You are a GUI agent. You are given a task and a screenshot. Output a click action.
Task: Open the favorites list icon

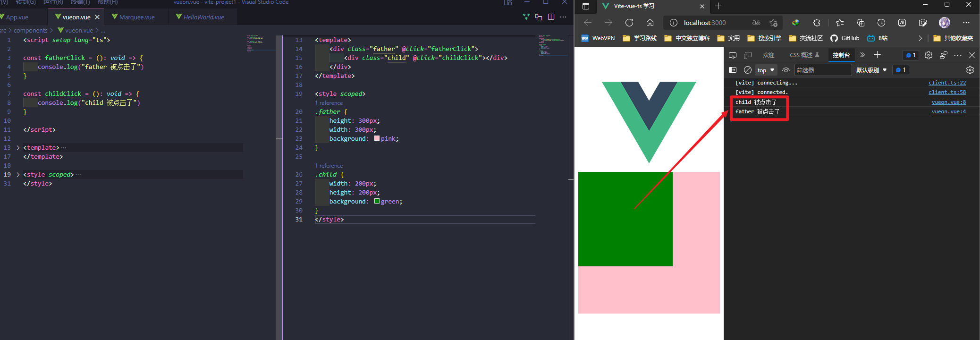tap(840, 23)
